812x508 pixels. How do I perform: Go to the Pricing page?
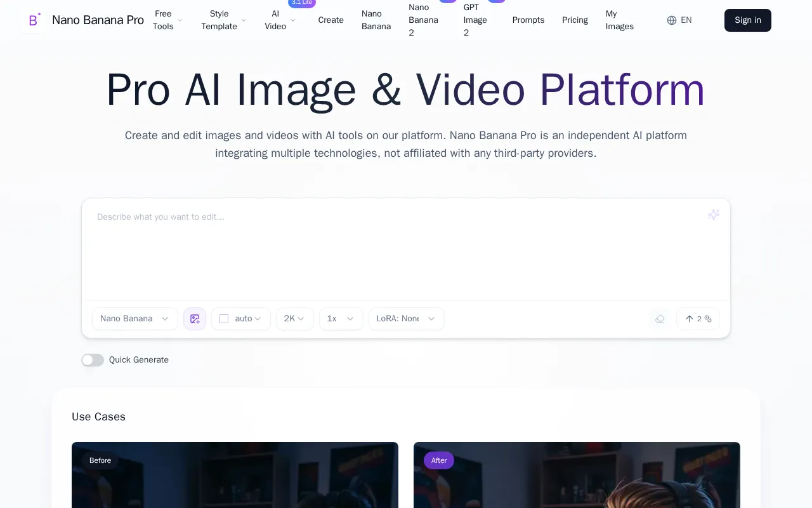coord(575,20)
